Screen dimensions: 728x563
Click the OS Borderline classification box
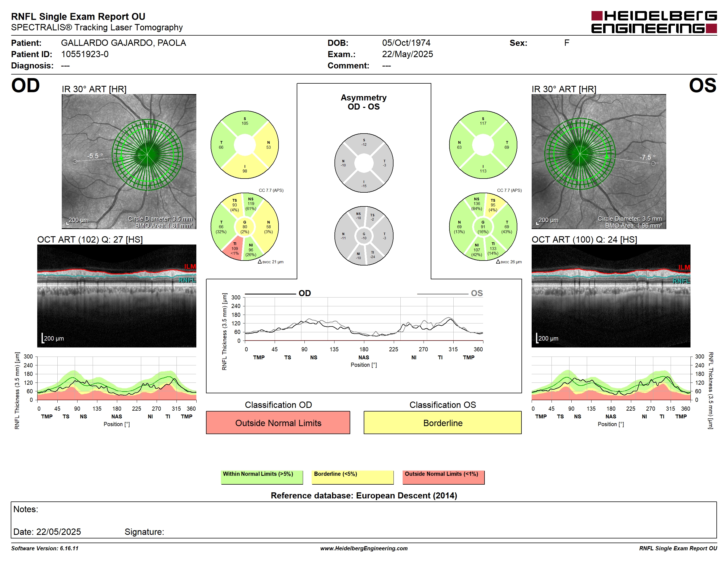point(442,423)
